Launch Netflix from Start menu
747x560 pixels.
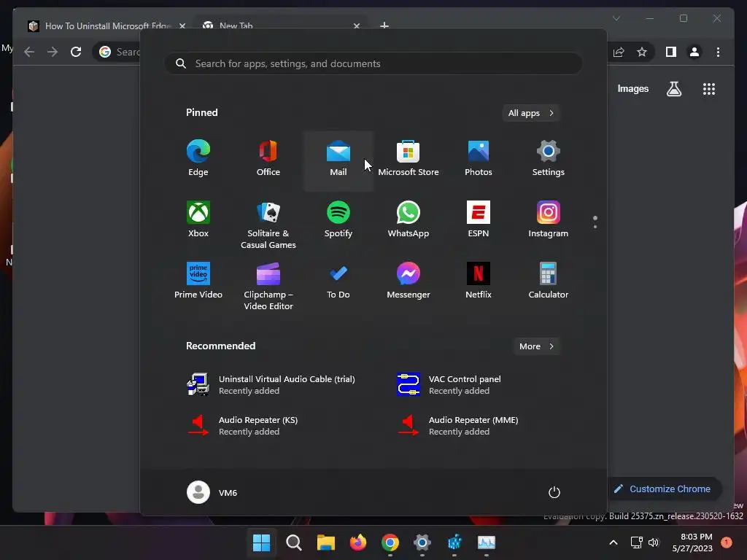pyautogui.click(x=479, y=281)
